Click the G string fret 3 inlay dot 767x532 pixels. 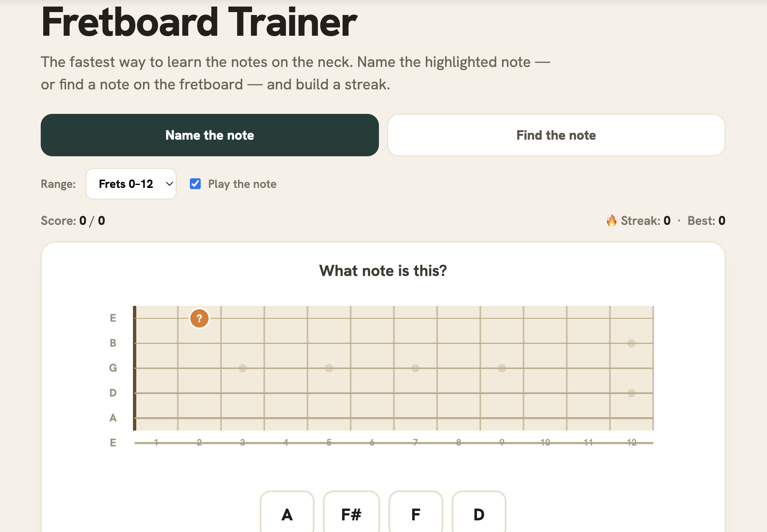(x=243, y=368)
